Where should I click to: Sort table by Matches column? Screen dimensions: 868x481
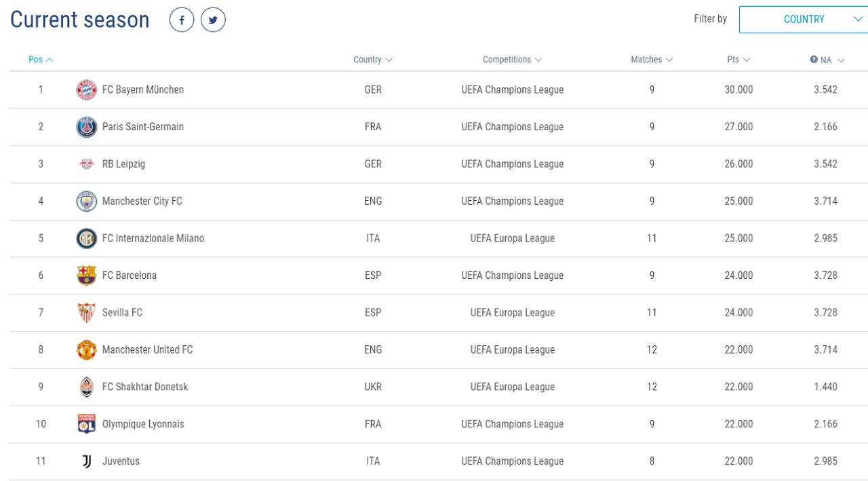(x=651, y=60)
